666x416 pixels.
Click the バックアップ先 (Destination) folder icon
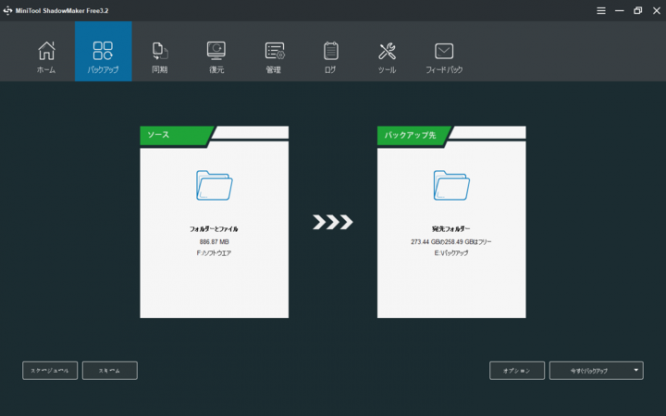pyautogui.click(x=451, y=185)
